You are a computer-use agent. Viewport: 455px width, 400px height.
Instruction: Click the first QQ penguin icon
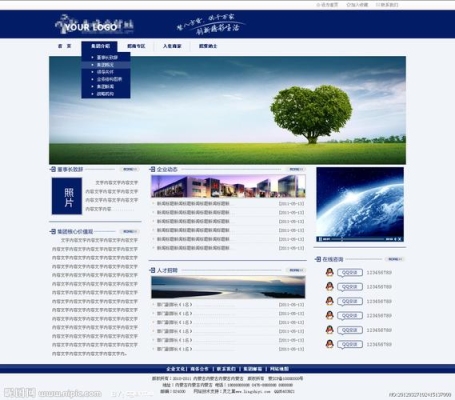pyautogui.click(x=329, y=272)
